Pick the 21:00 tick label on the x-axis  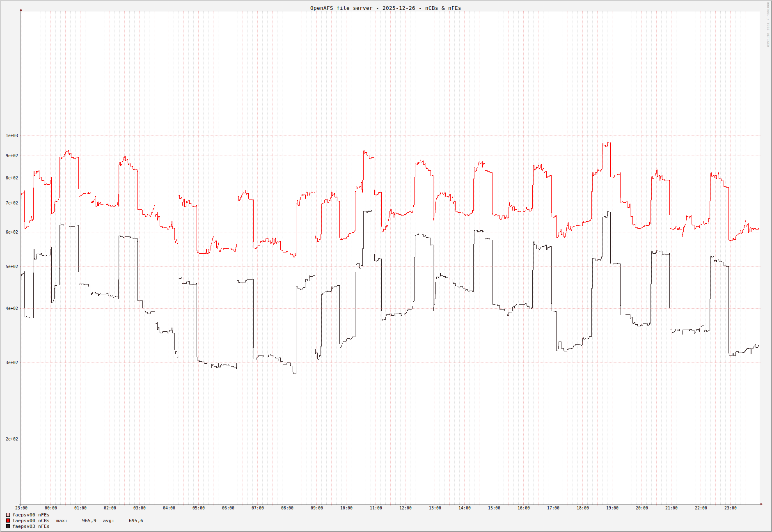click(x=671, y=508)
